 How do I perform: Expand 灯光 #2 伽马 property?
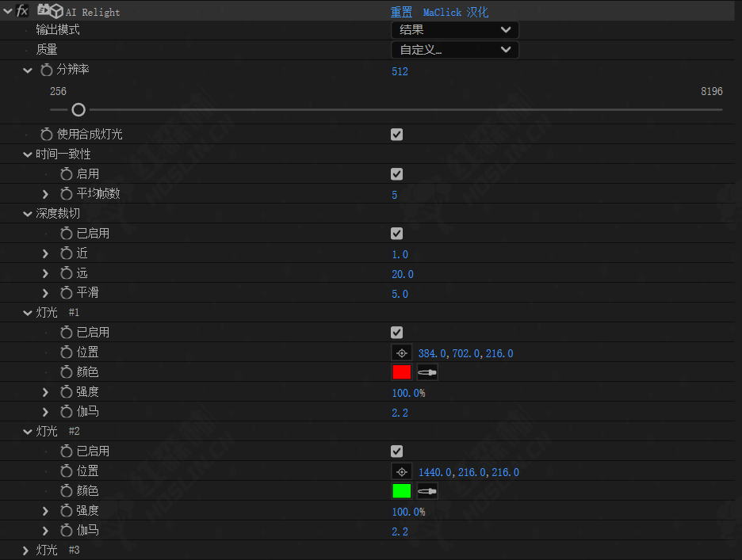45,531
